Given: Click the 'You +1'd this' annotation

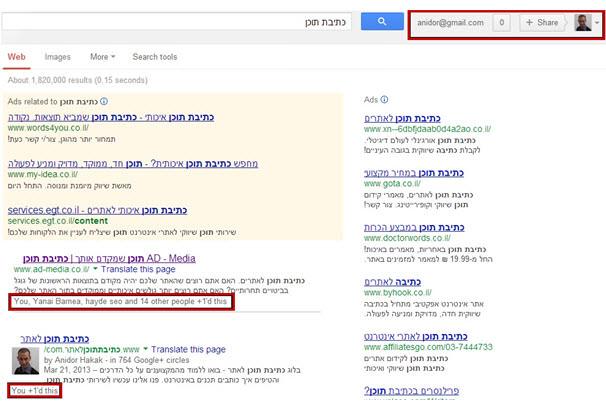Looking at the screenshot, I should 34,391.
